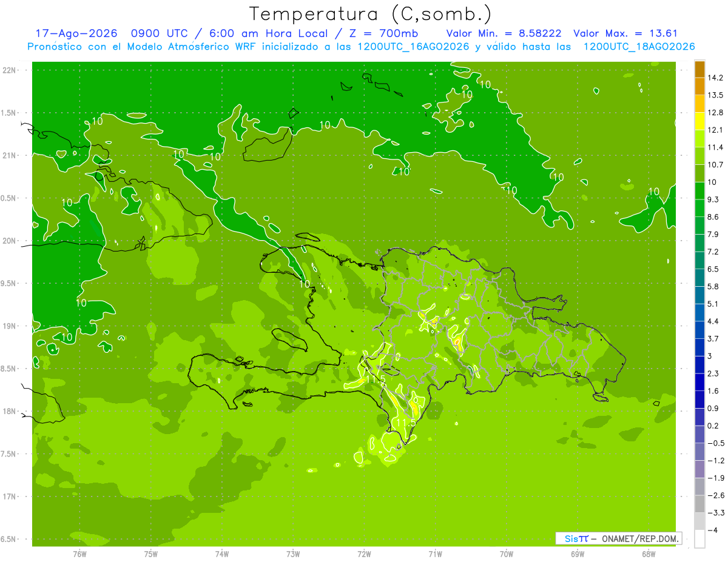Click the 9.3 color scale label

[x=713, y=199]
